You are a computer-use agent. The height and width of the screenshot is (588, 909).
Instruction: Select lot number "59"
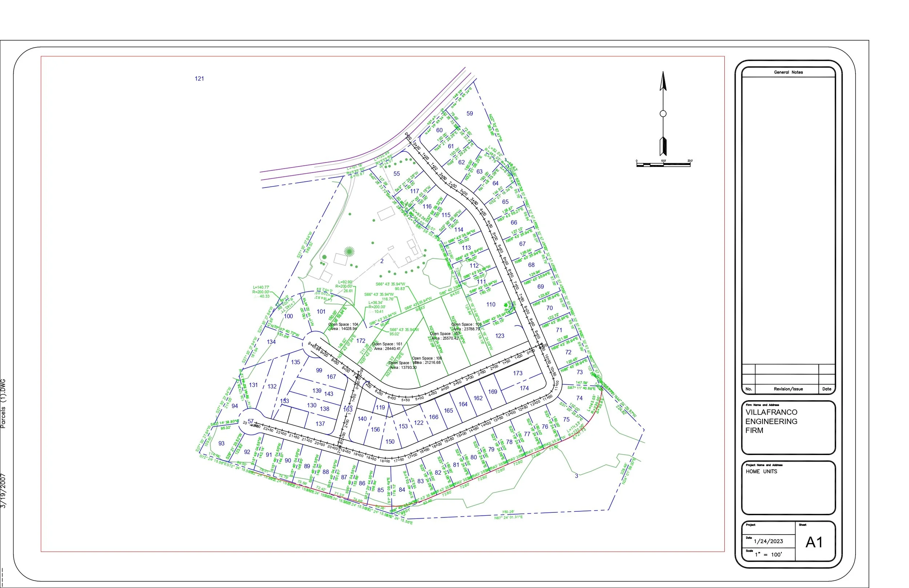coord(470,113)
